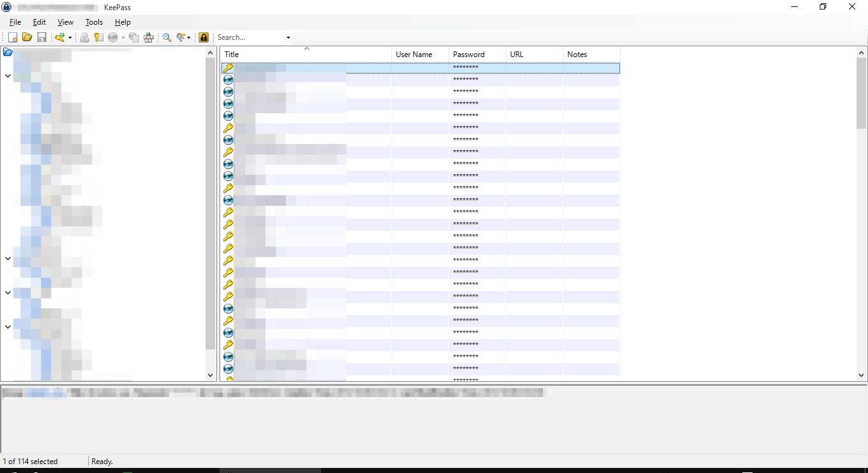Sort entries by the Password column
The height and width of the screenshot is (473, 868).
tap(477, 54)
